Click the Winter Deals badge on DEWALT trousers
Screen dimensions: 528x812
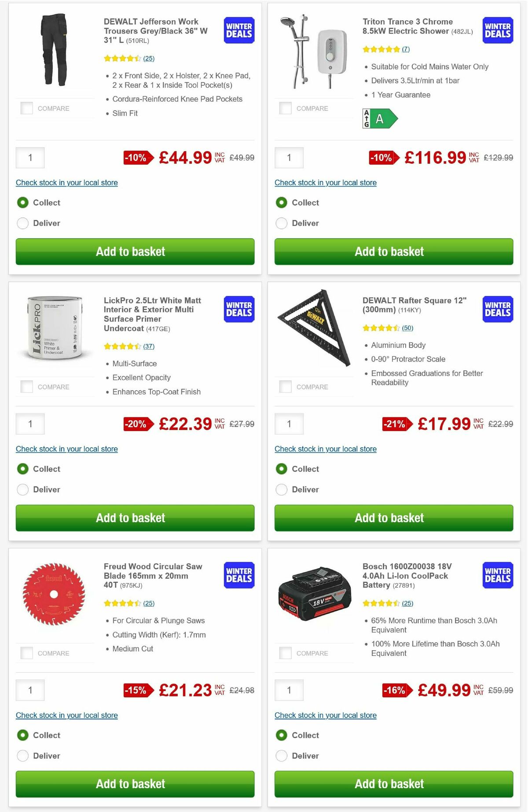[238, 30]
